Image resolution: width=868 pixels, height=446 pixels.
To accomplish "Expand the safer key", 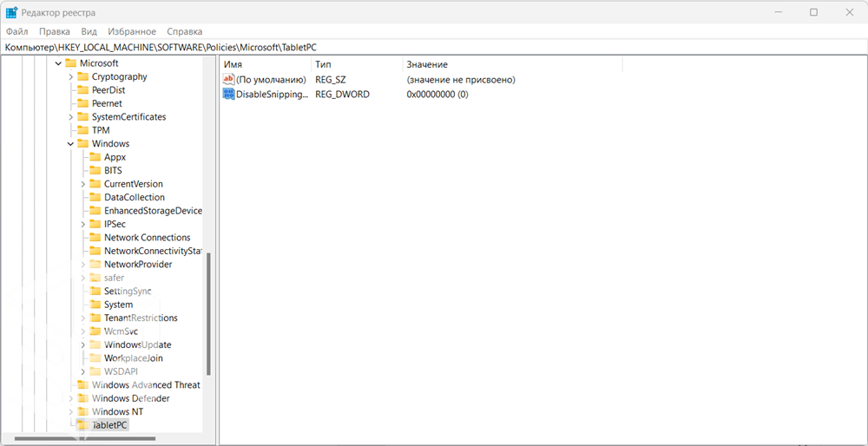I will point(83,278).
